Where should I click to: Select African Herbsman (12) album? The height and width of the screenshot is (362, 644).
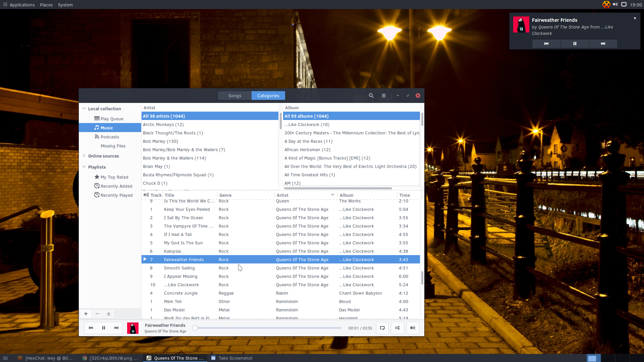(x=351, y=149)
